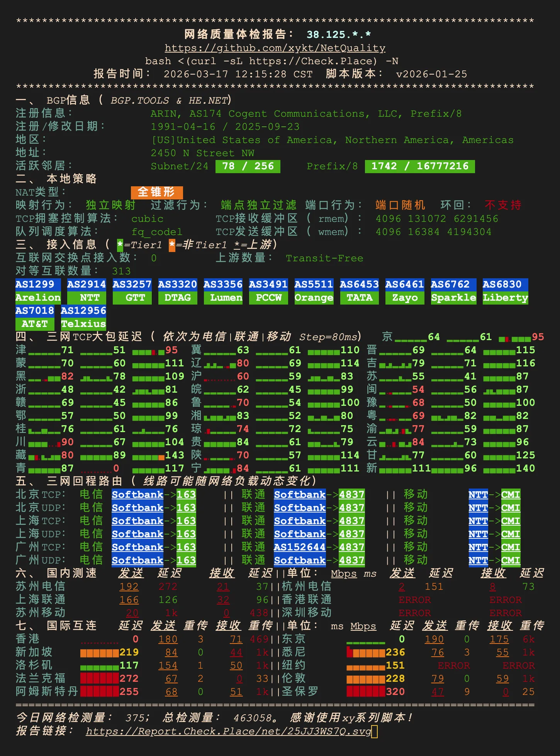560x756 pixels.
Task: Click the 苏州电信 send speed 192
Action: [x=129, y=587]
